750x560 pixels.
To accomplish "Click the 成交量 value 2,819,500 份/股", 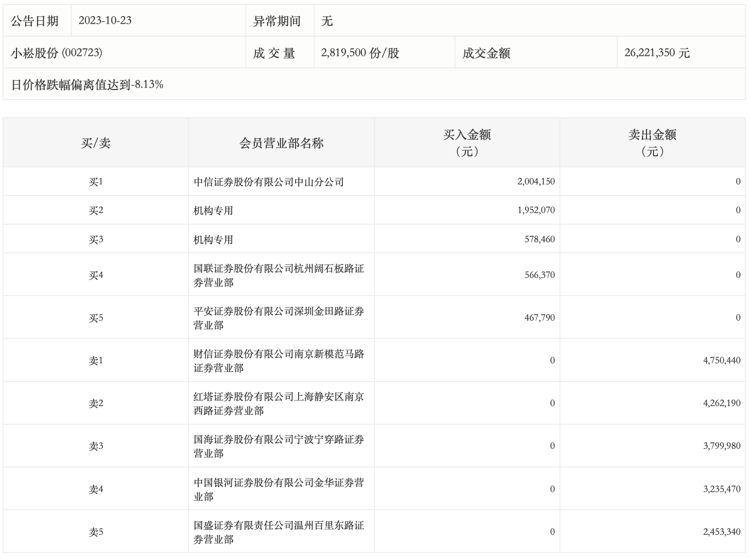I will point(360,53).
